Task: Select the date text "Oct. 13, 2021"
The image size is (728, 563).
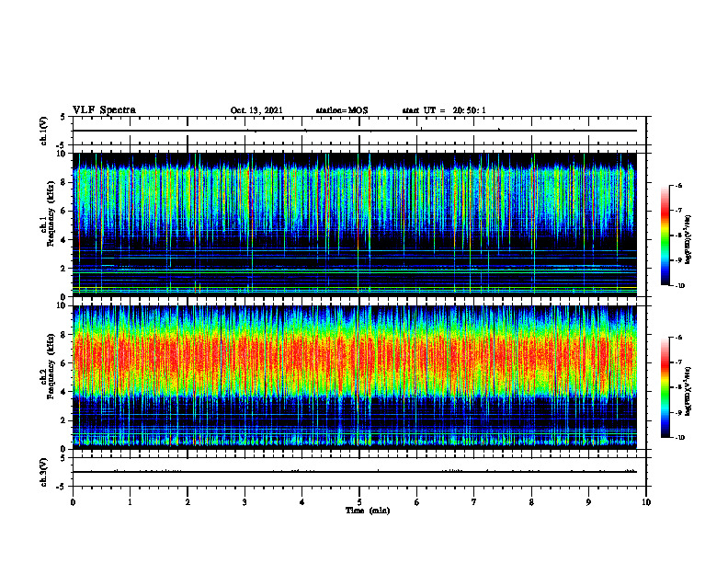Action: [x=256, y=110]
